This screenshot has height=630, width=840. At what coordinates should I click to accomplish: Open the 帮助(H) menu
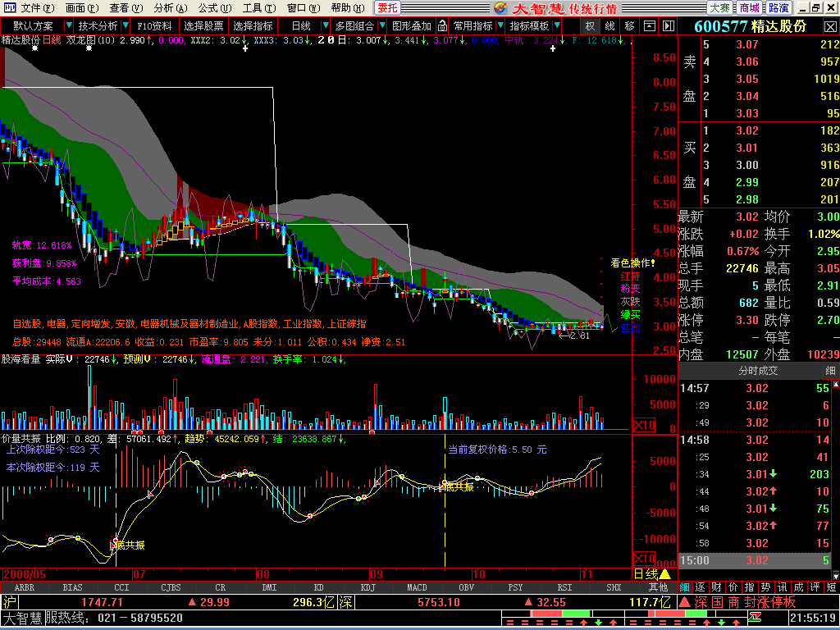coord(348,8)
